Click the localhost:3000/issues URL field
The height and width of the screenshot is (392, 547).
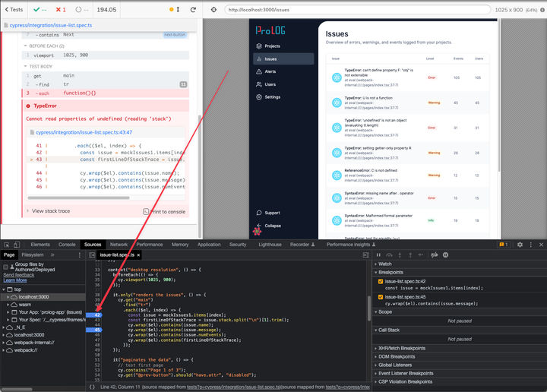coord(365,9)
